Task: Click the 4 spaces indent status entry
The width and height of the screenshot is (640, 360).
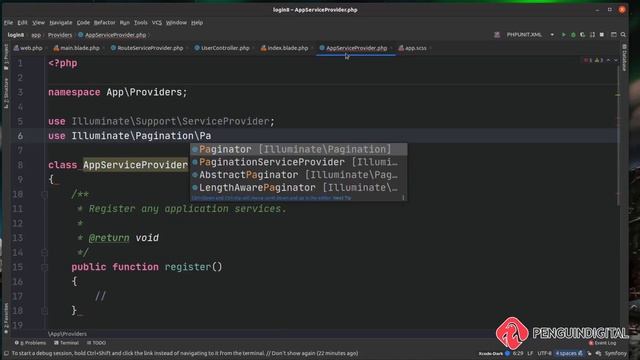Action: pos(569,353)
